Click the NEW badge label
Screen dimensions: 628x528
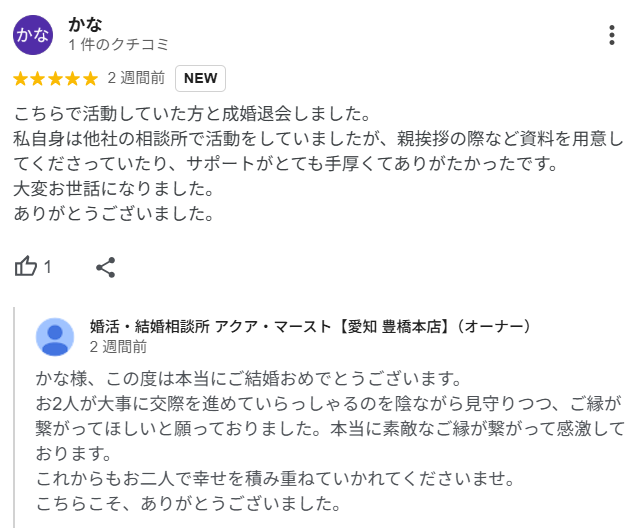200,79
